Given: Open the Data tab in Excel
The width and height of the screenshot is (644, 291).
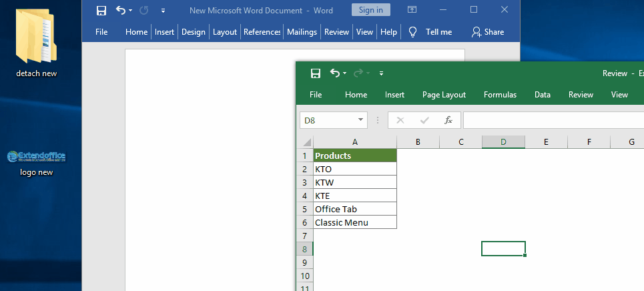Looking at the screenshot, I should (542, 95).
